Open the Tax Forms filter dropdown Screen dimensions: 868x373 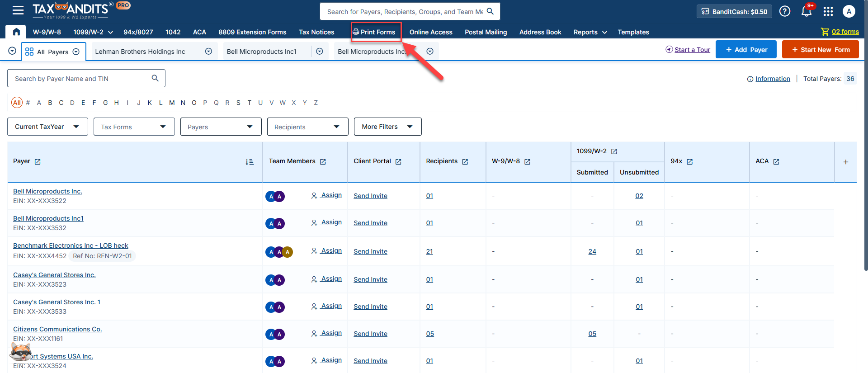(x=134, y=127)
